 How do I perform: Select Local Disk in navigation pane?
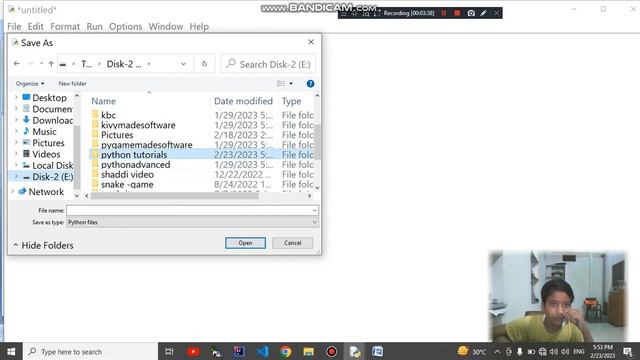[x=48, y=165]
